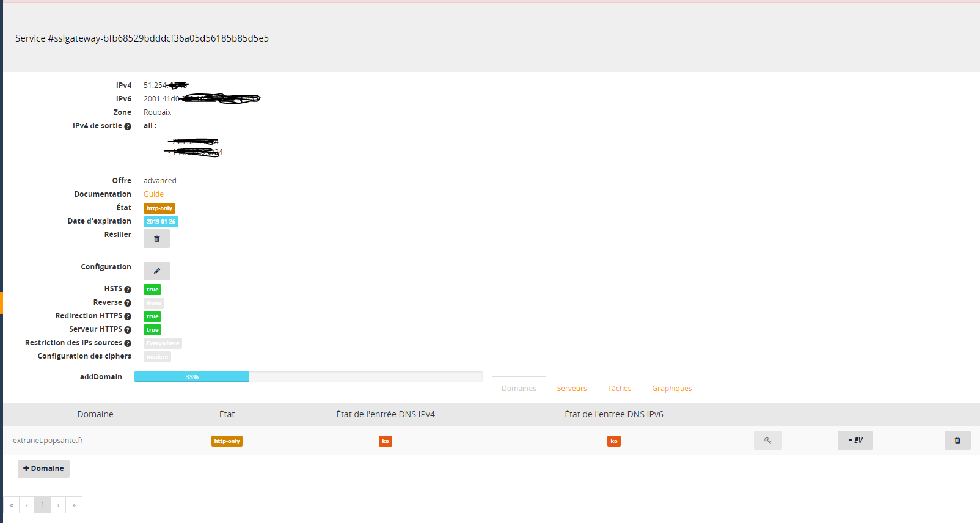Delete extranet.popsante.fr domain with trash icon

point(957,441)
